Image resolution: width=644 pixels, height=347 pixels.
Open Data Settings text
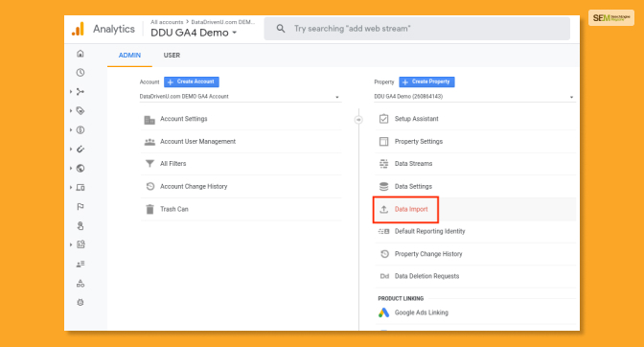coord(413,186)
